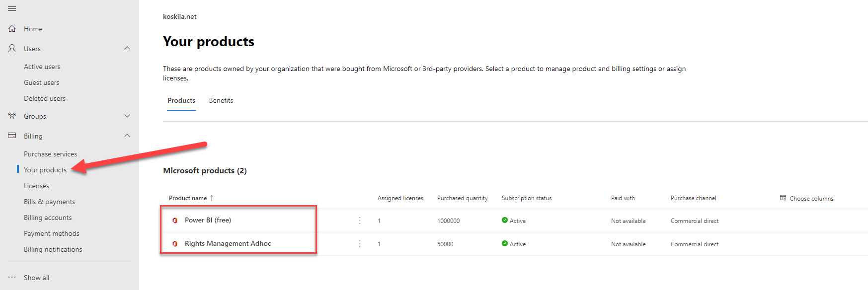868x290 pixels.
Task: Go to Home in the sidebar
Action: tap(33, 29)
